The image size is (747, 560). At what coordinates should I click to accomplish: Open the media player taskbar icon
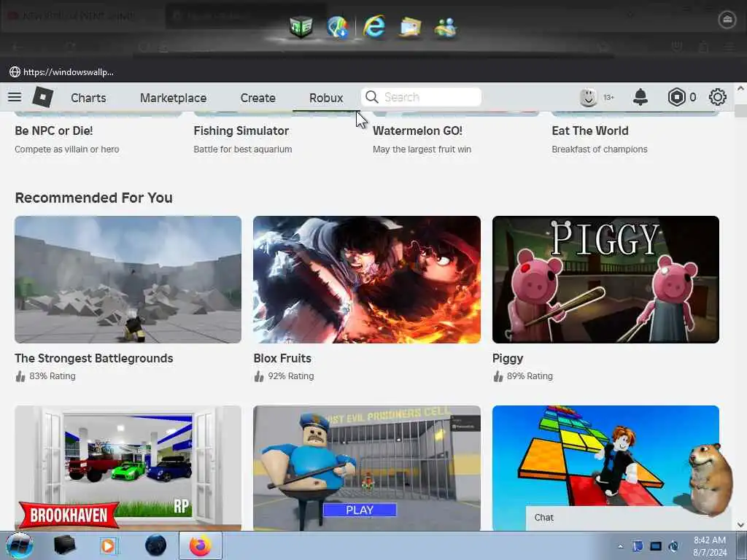(x=108, y=545)
